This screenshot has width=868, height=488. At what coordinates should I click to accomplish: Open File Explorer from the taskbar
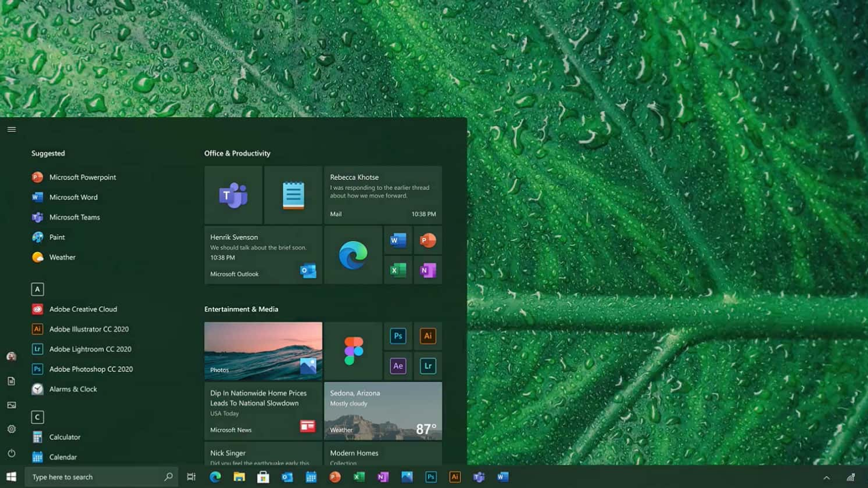point(239,477)
